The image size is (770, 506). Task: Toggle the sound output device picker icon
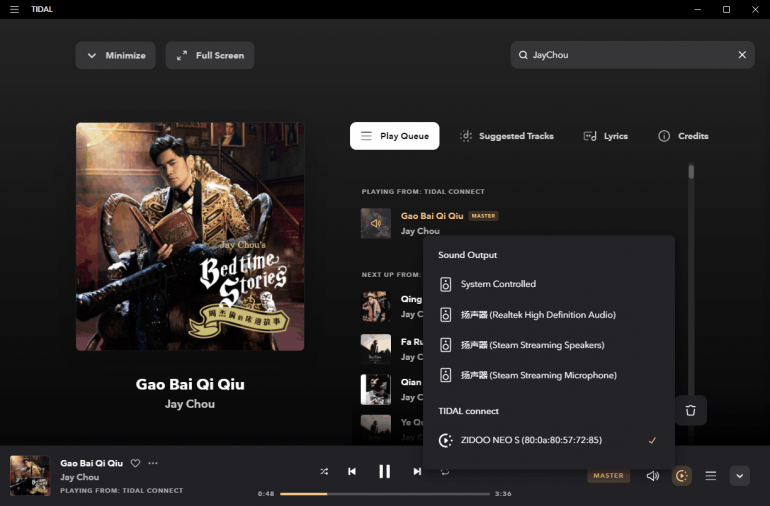coord(682,476)
